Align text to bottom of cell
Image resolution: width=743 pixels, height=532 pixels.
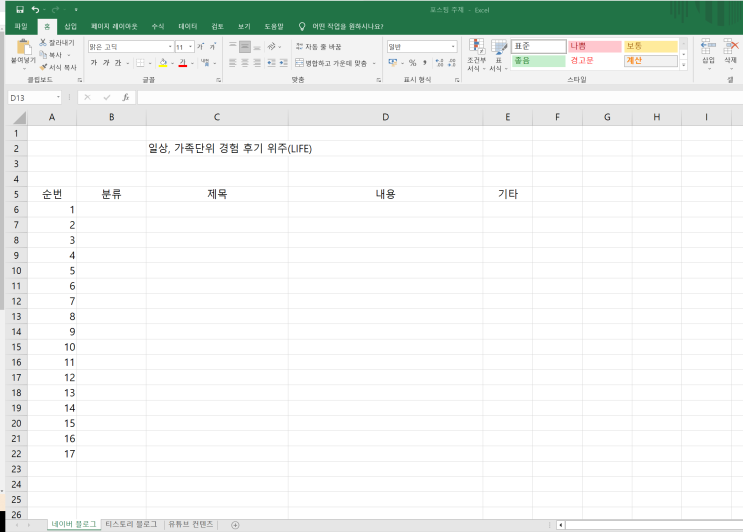[x=257, y=46]
